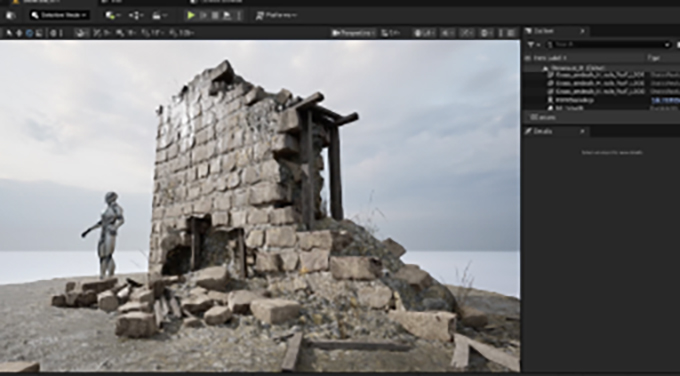Select the Rotate transform tool in the viewport
The height and width of the screenshot is (376, 680).
[29, 33]
